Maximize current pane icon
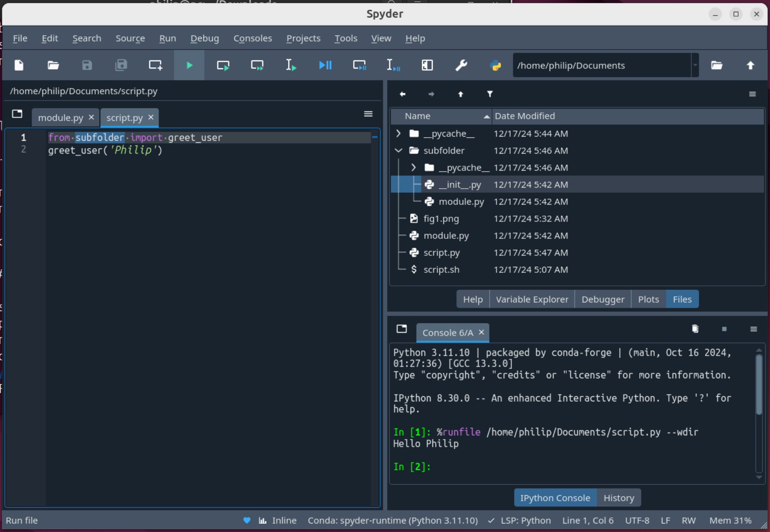Screen dimensions: 770x532 [427, 65]
